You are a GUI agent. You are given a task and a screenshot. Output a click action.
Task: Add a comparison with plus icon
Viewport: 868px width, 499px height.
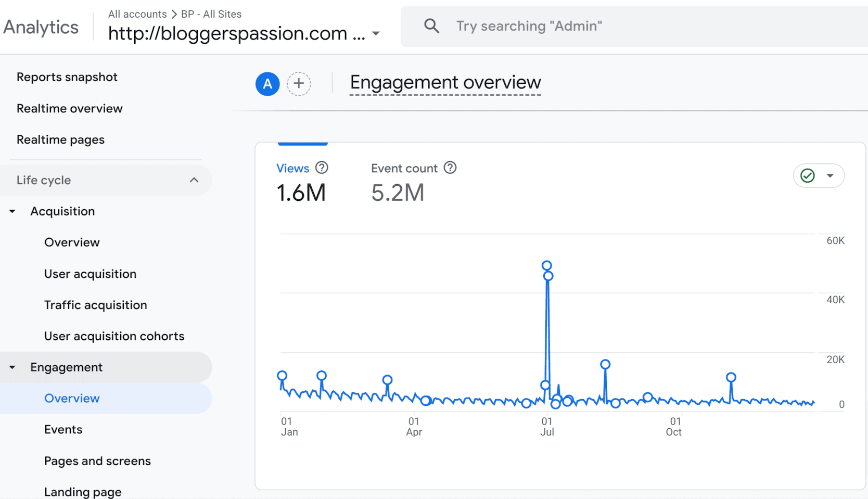point(299,84)
